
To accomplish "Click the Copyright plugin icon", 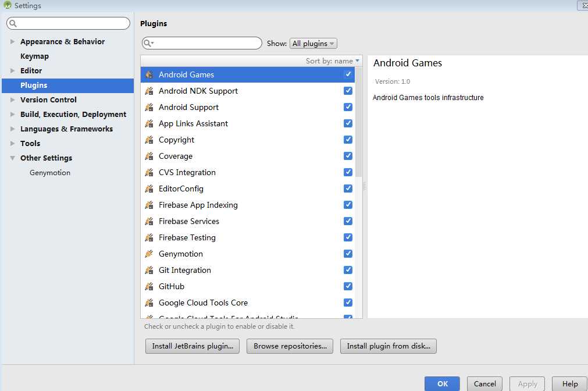I will point(149,140).
